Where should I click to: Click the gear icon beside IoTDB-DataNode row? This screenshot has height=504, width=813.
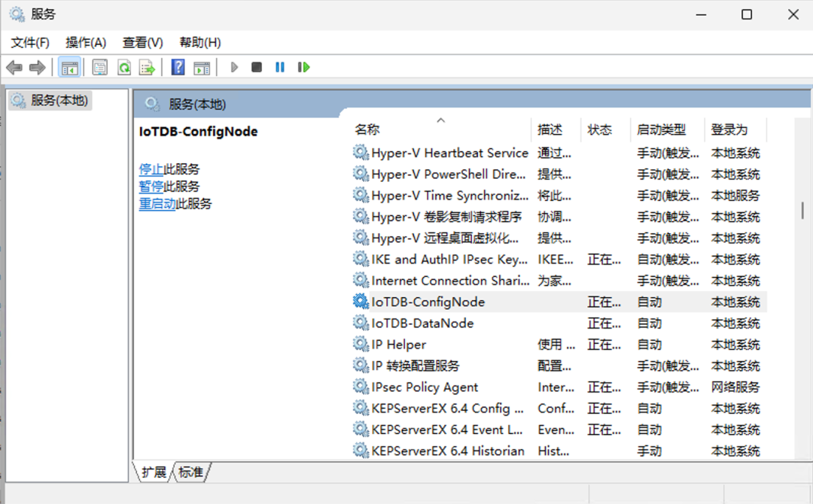[361, 323]
